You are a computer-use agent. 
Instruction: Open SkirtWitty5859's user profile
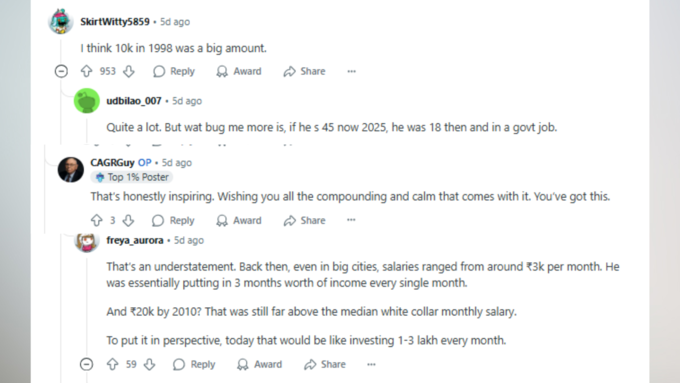click(114, 22)
